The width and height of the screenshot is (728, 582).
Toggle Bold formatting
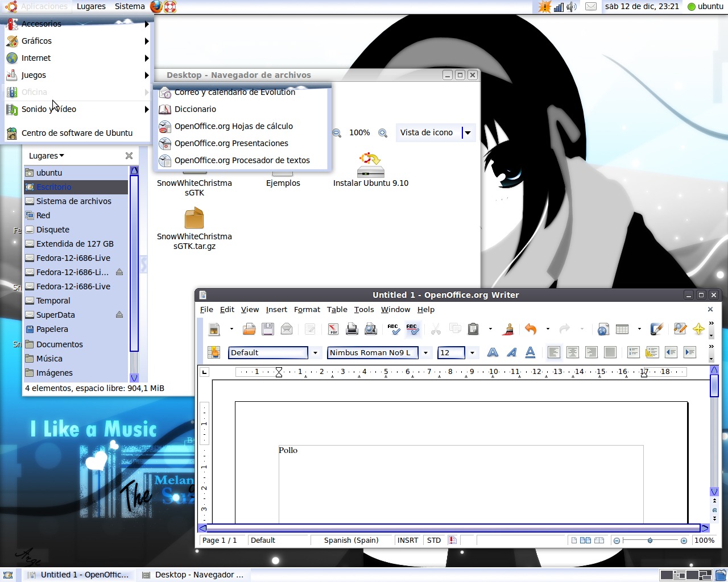[x=493, y=352]
